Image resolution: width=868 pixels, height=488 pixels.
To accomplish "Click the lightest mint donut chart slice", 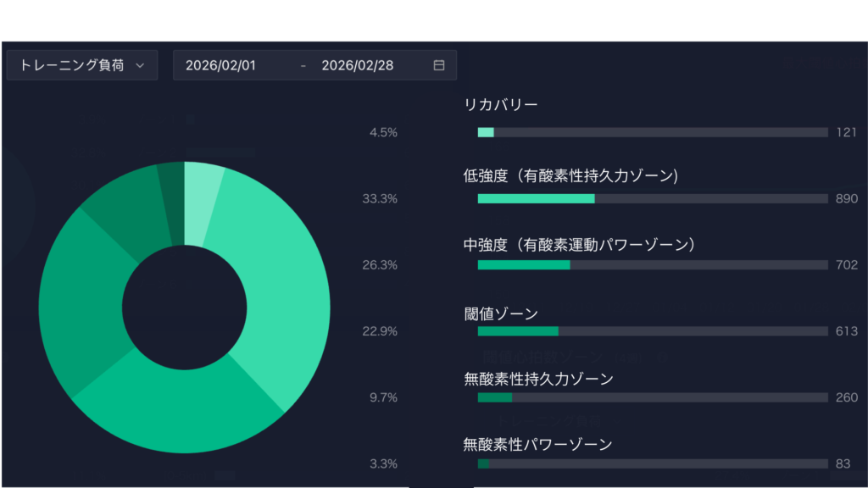I will (x=202, y=202).
